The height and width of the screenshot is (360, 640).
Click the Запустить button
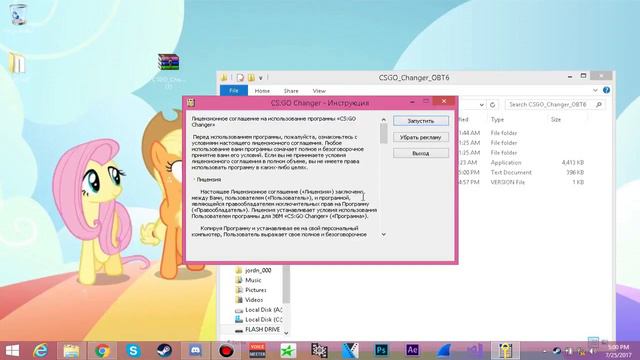421,121
